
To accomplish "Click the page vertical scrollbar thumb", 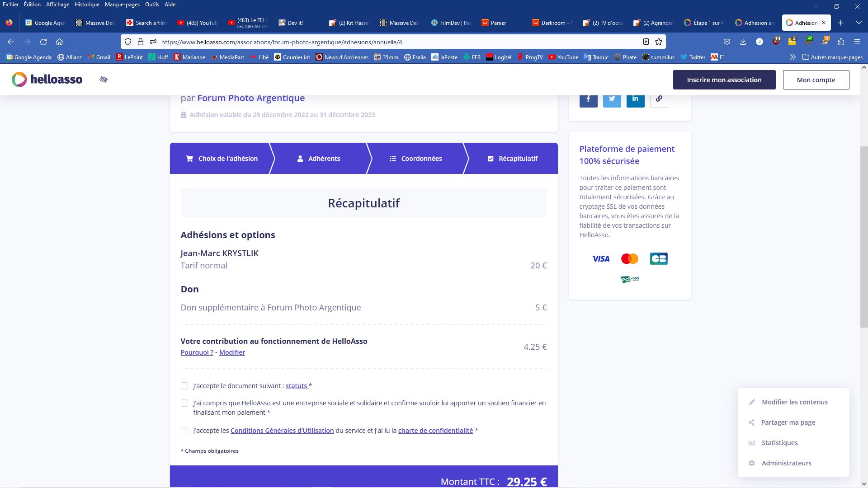I will click(x=864, y=237).
